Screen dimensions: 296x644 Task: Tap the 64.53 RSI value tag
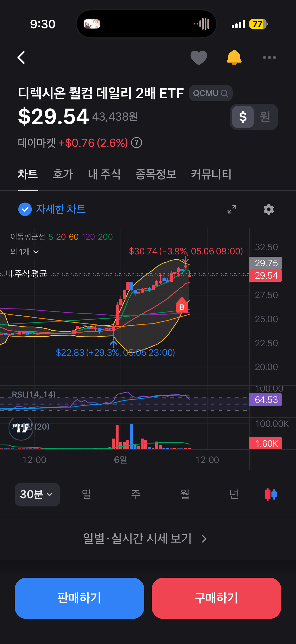tap(266, 400)
